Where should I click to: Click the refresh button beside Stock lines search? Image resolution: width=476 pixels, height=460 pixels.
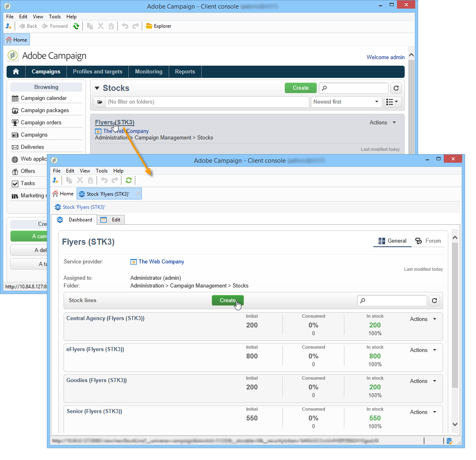pos(434,301)
